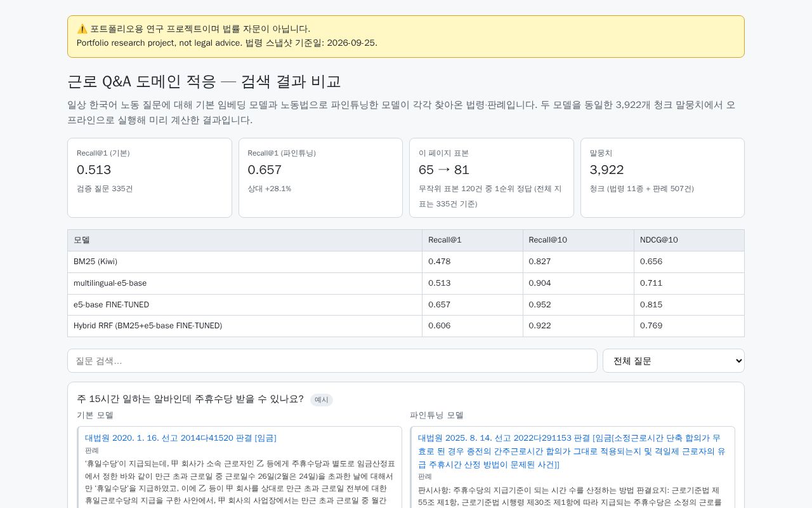Click the 65 → 81 sample value

[x=444, y=170]
